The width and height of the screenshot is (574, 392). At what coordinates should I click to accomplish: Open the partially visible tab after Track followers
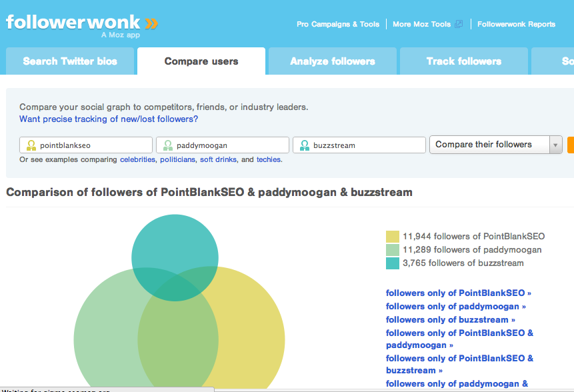[x=553, y=61]
